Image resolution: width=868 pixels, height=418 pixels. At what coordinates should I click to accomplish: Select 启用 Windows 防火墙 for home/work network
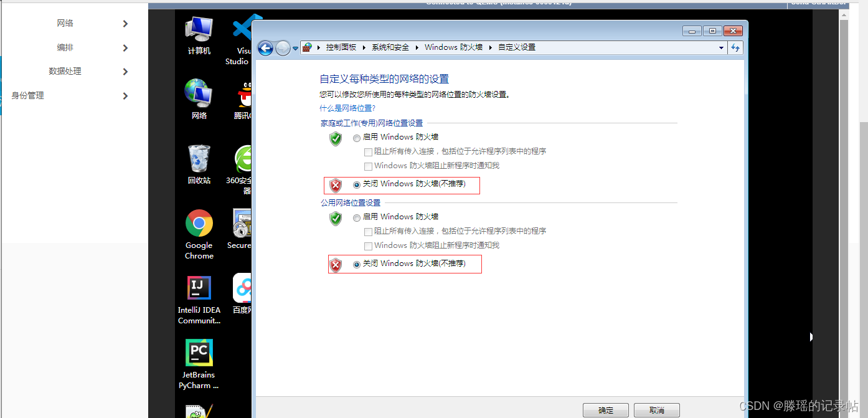[357, 138]
